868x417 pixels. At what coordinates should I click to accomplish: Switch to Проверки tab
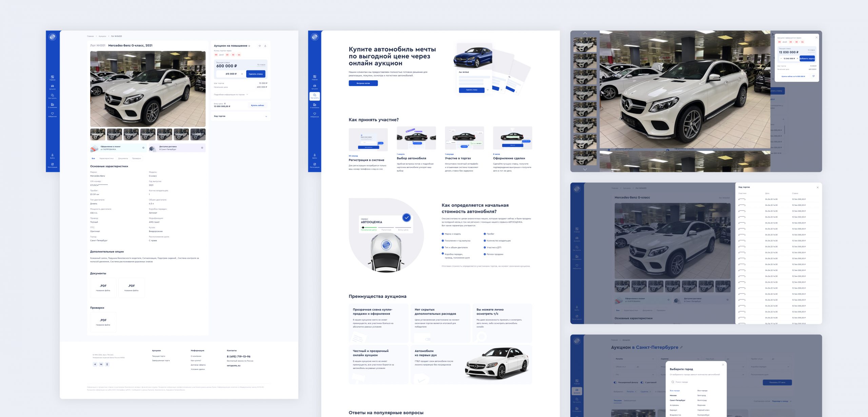[137, 158]
